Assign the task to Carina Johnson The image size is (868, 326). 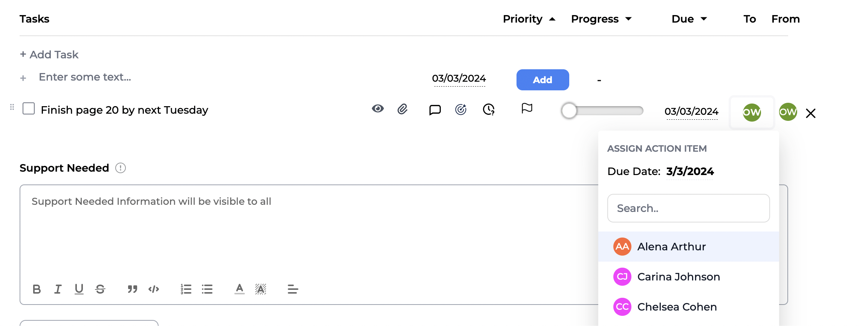[x=678, y=277]
